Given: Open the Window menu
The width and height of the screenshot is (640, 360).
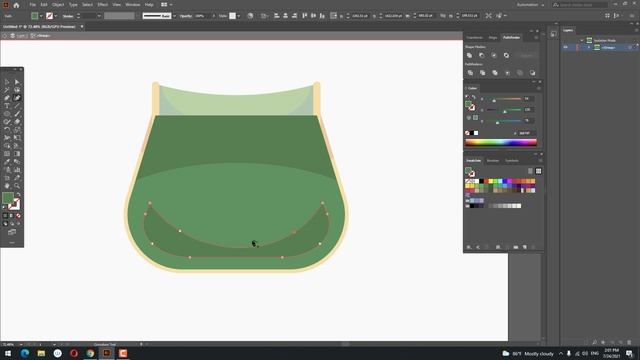Looking at the screenshot, I should 133,5.
